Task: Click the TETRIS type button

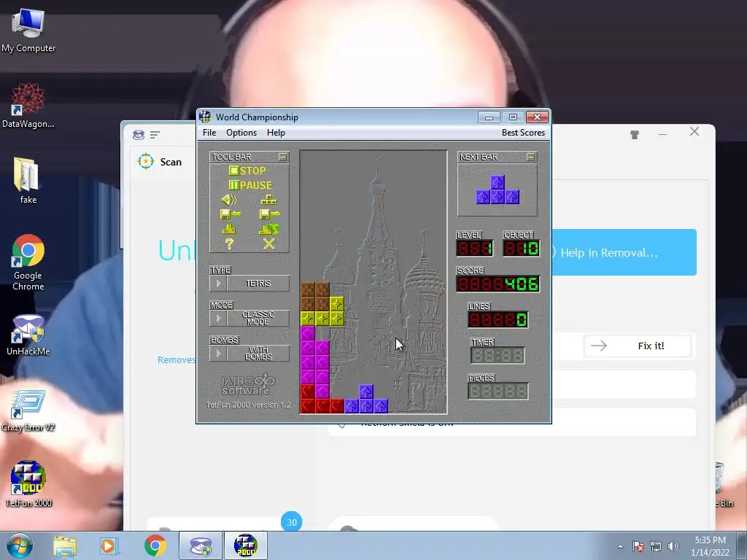Action: 258,284
